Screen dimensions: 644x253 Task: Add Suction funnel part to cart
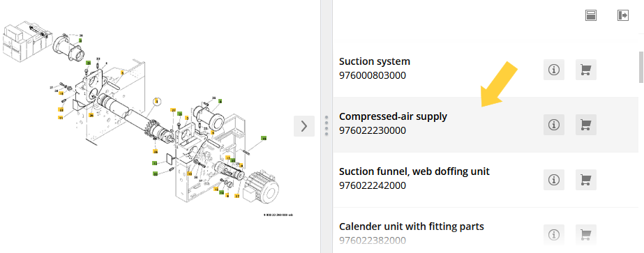click(585, 180)
